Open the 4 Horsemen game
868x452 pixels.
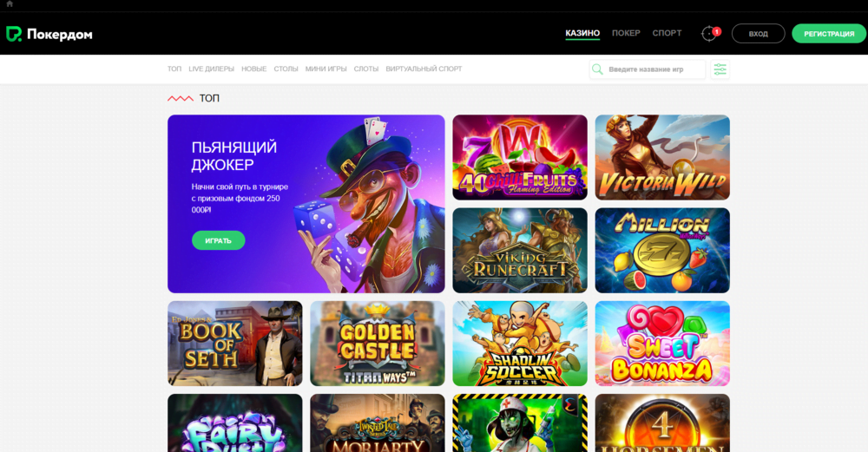pyautogui.click(x=662, y=423)
